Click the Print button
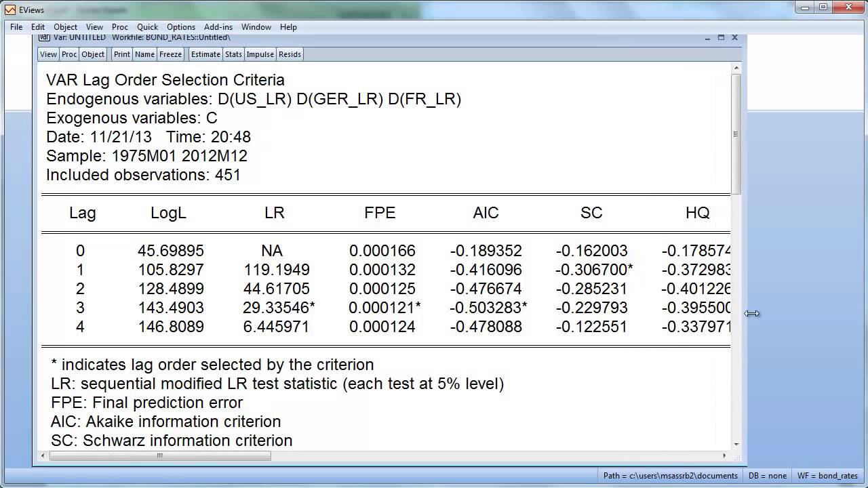 point(122,54)
